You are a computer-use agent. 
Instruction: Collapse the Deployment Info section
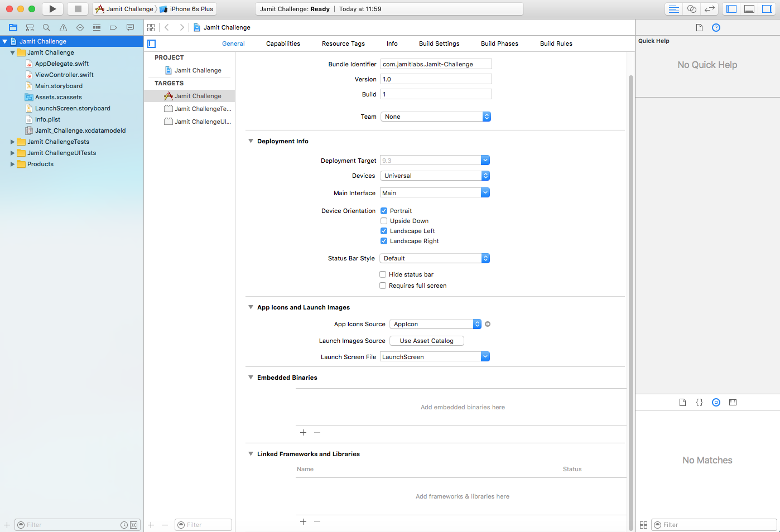[x=251, y=141]
